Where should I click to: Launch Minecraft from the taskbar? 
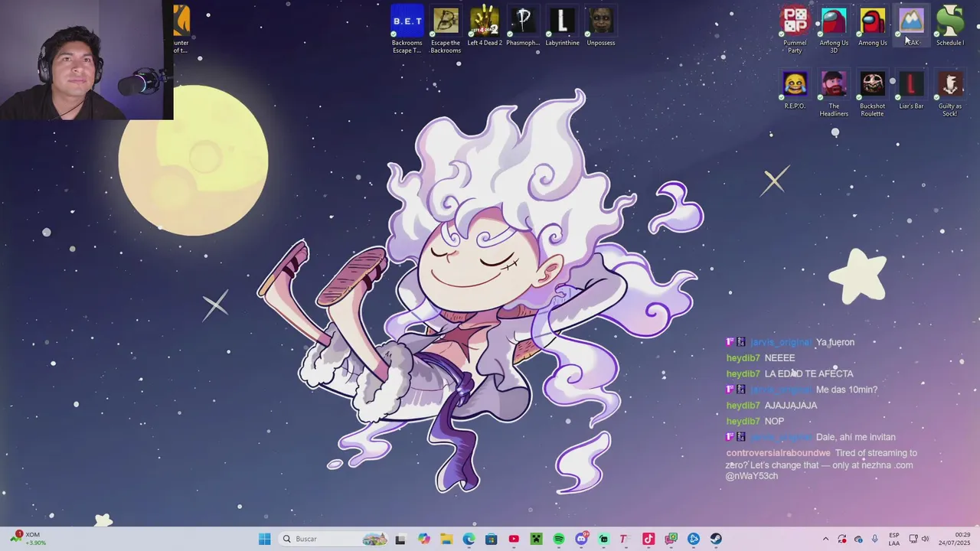point(537,539)
